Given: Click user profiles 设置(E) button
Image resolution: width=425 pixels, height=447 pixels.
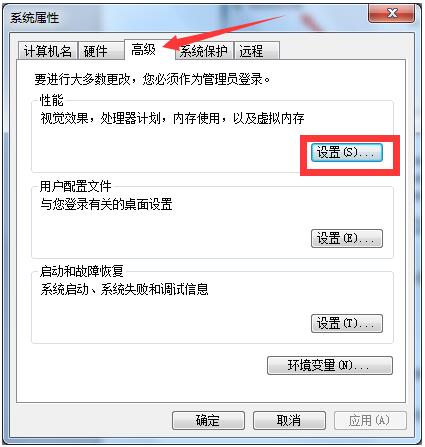Looking at the screenshot, I should click(x=347, y=238).
